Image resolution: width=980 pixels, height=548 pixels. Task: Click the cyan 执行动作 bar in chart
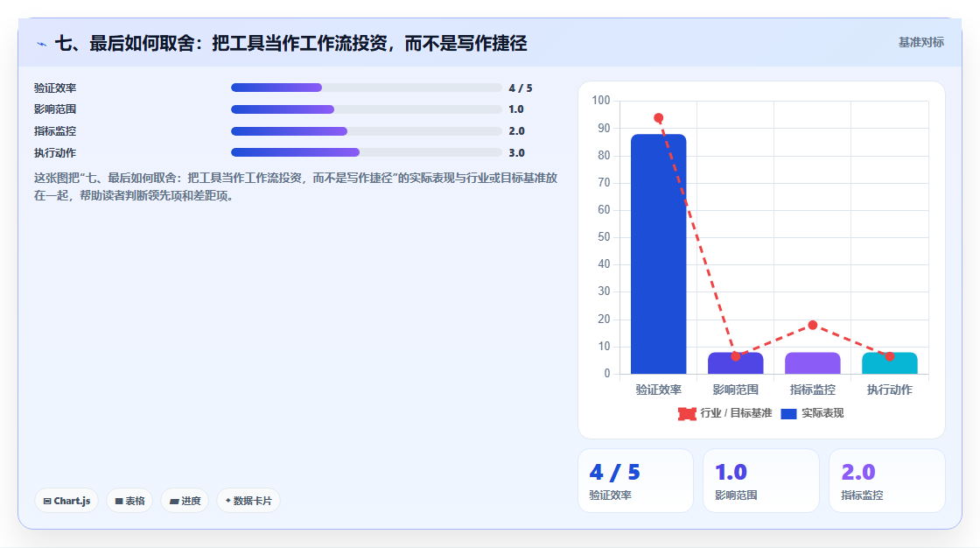pos(889,363)
